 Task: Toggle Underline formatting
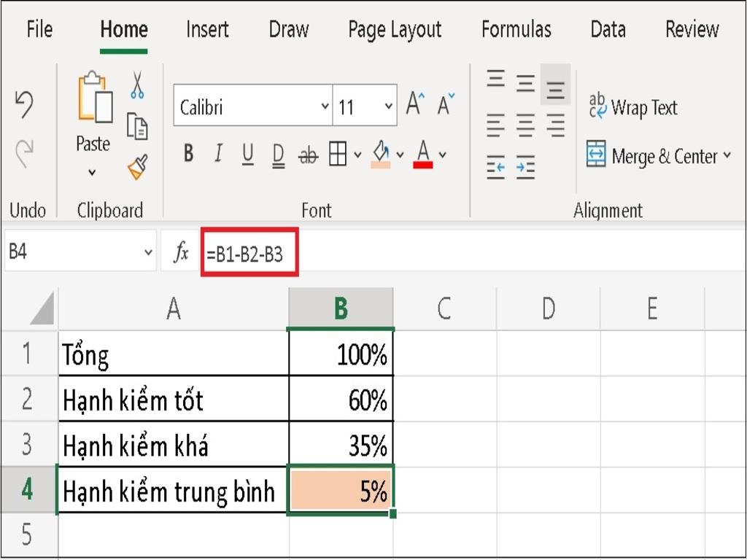tap(247, 154)
